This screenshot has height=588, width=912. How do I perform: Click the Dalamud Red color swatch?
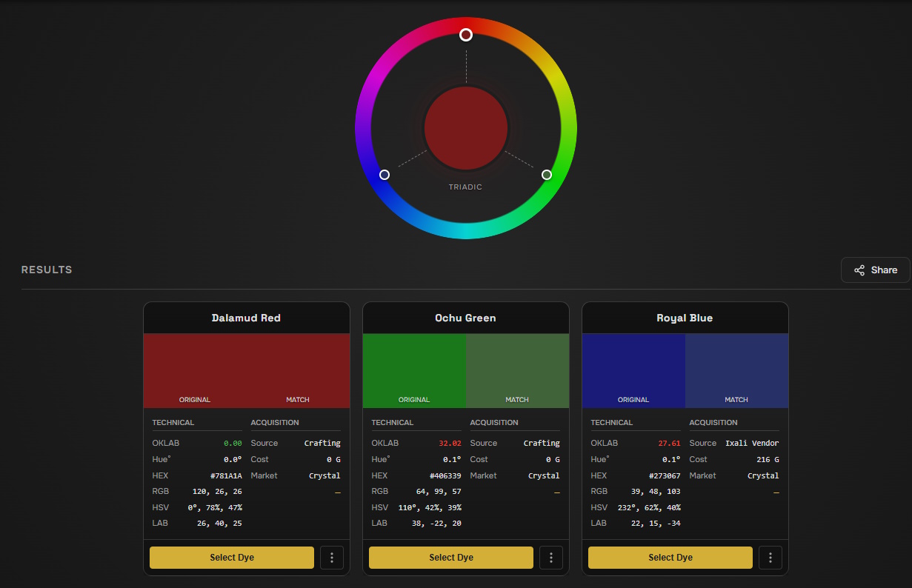click(246, 370)
